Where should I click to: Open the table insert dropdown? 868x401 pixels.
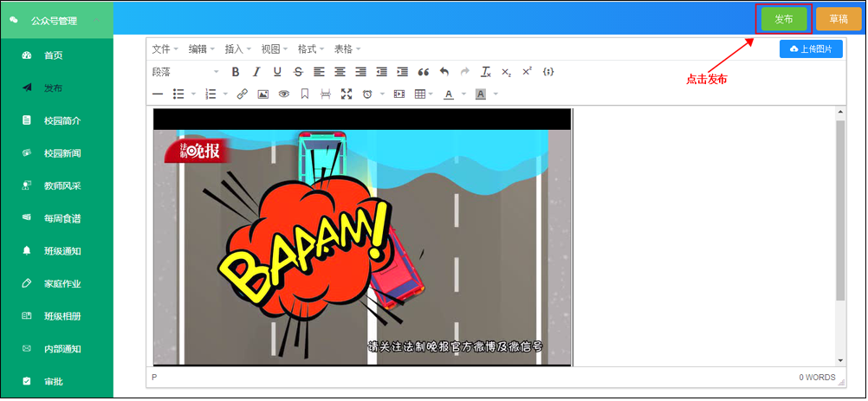(x=424, y=94)
